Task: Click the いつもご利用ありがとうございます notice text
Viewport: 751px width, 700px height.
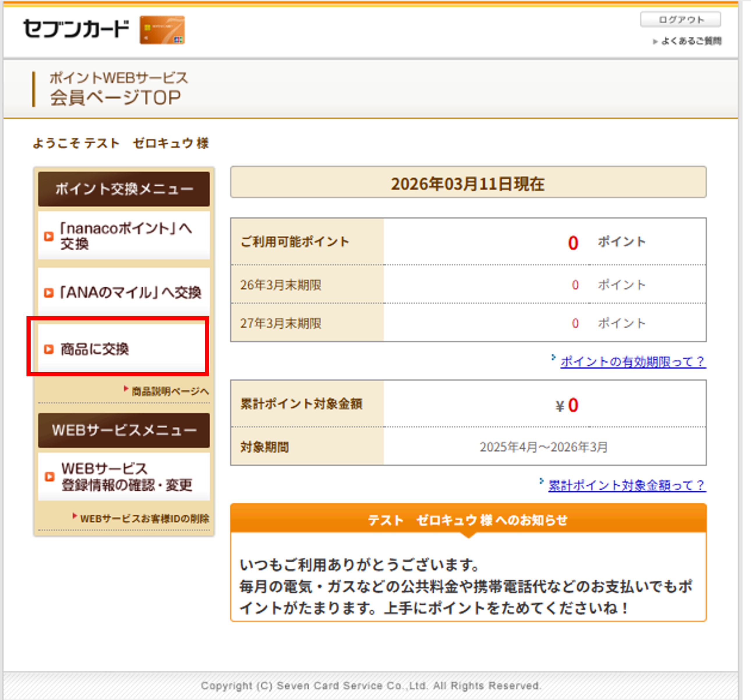Action: click(359, 565)
